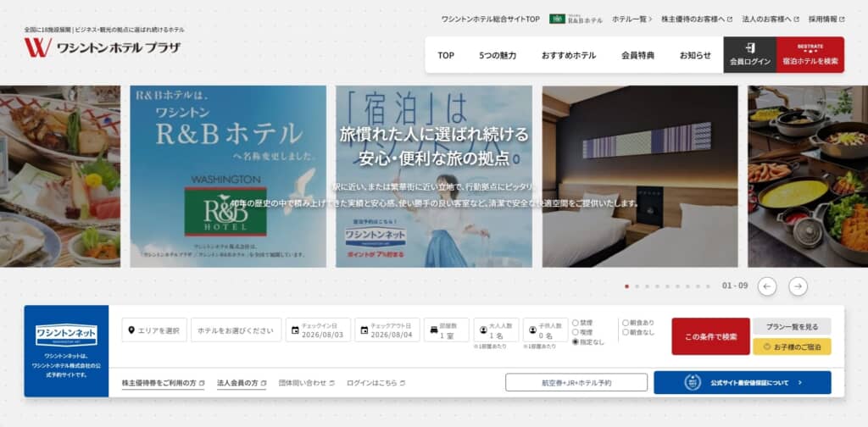Click the Japanese seafood meal photo slide
Image resolution: width=868 pixels, height=427 pixels.
coord(60,176)
